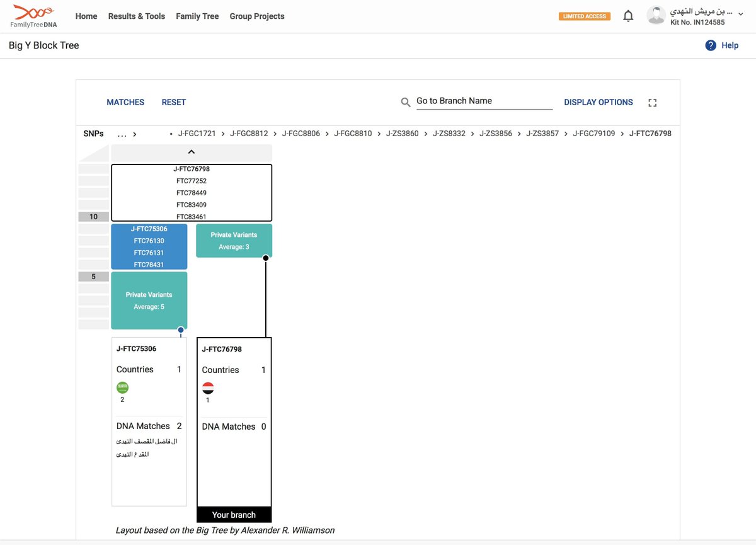Click the black J-FTC76798 branch node dot
The height and width of the screenshot is (545, 756).
[266, 258]
